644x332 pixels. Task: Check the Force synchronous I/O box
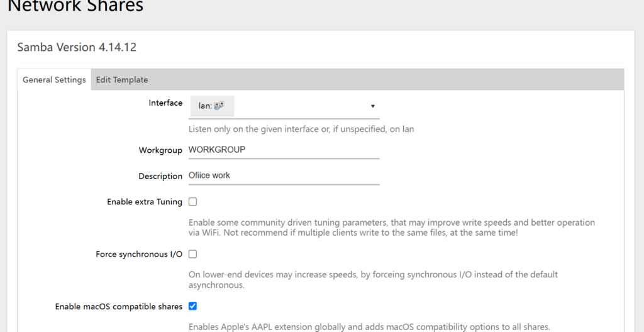point(192,254)
